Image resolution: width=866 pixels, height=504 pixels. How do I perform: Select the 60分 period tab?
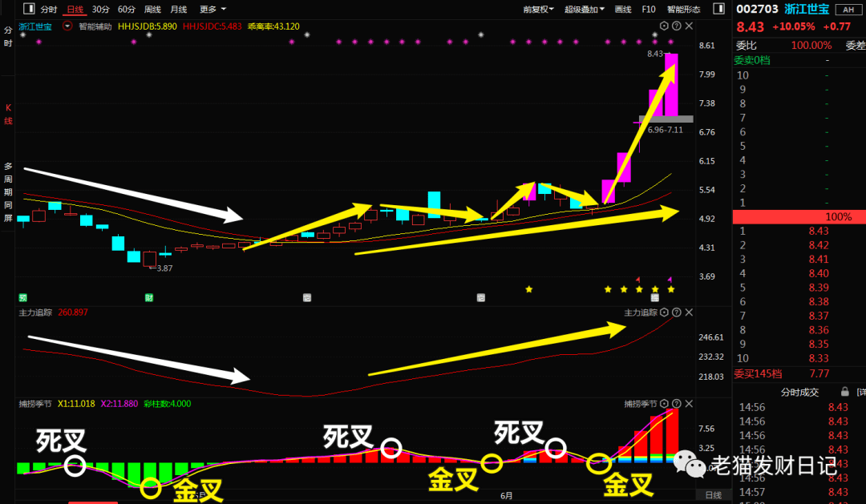(126, 10)
